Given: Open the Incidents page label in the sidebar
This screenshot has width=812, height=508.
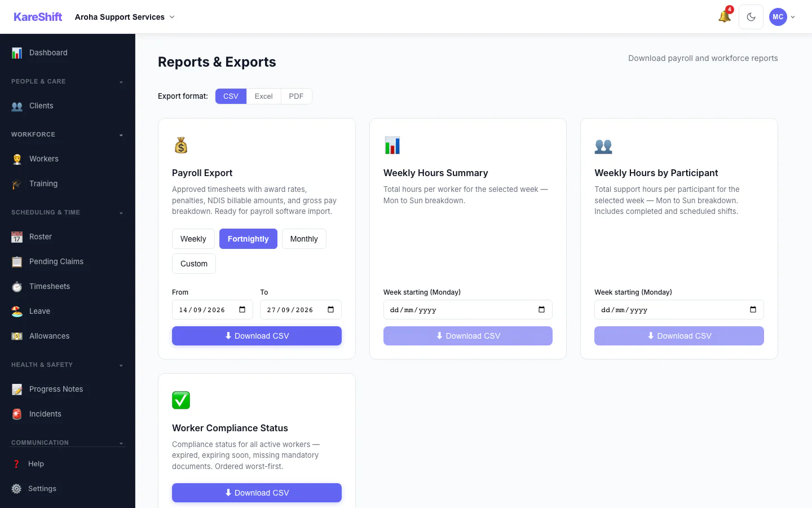Looking at the screenshot, I should 45,414.
